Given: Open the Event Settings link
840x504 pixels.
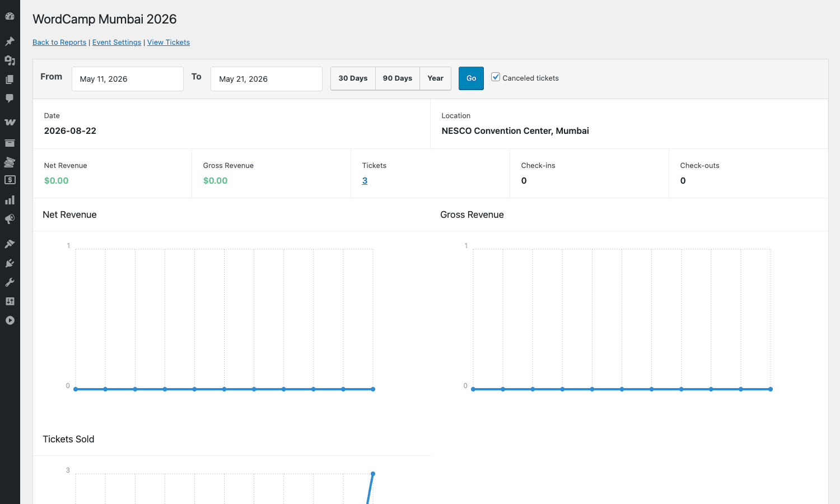Looking at the screenshot, I should tap(116, 43).
